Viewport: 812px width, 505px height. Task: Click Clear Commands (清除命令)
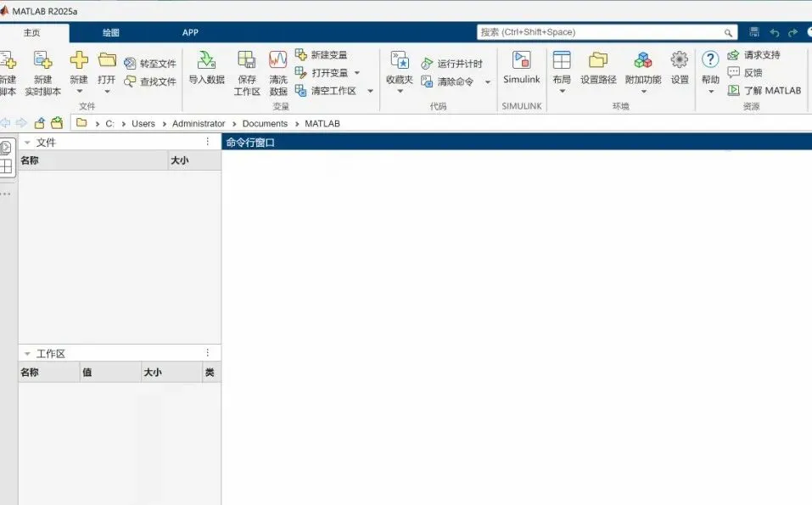447,81
